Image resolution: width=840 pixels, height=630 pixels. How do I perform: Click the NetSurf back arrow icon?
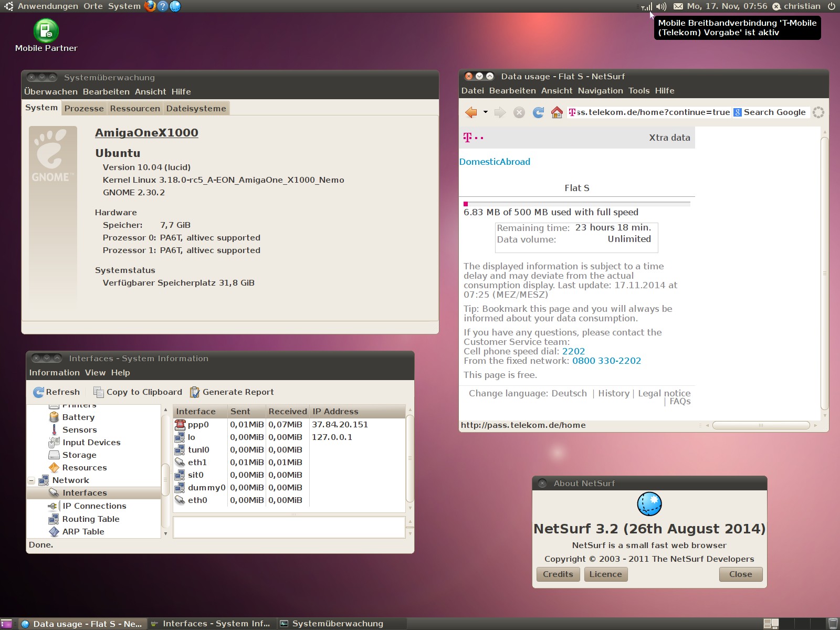(471, 112)
